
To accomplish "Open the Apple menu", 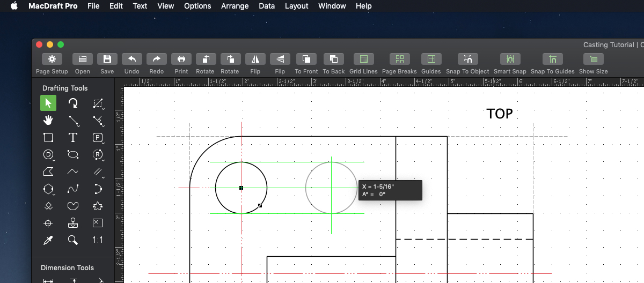I will pos(14,6).
